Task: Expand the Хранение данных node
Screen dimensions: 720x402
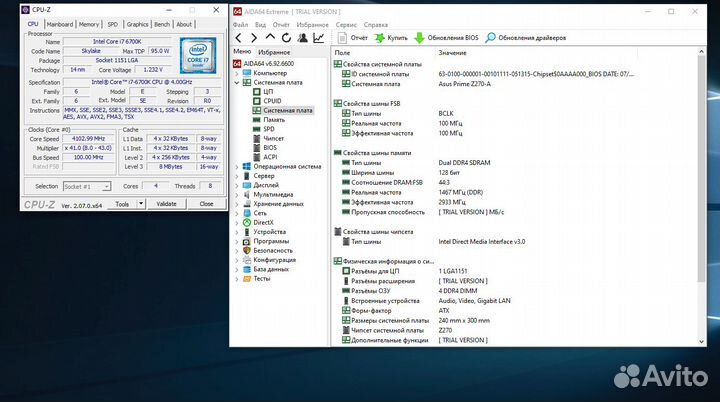Action: pyautogui.click(x=237, y=204)
